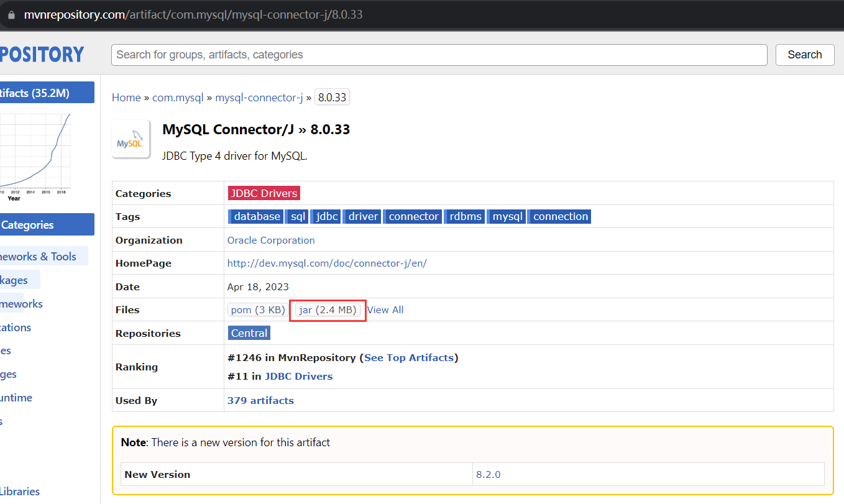Click the MySQL logo image
The width and height of the screenshot is (844, 504).
(131, 139)
